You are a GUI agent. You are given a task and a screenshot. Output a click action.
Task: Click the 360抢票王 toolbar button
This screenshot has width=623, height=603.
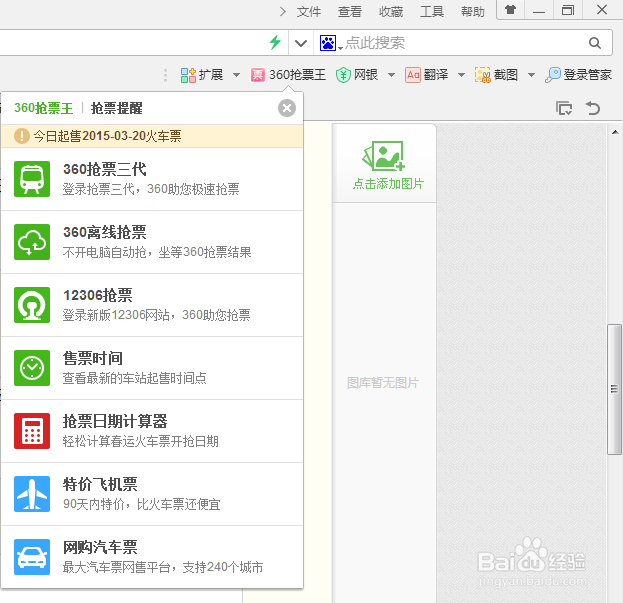(288, 75)
